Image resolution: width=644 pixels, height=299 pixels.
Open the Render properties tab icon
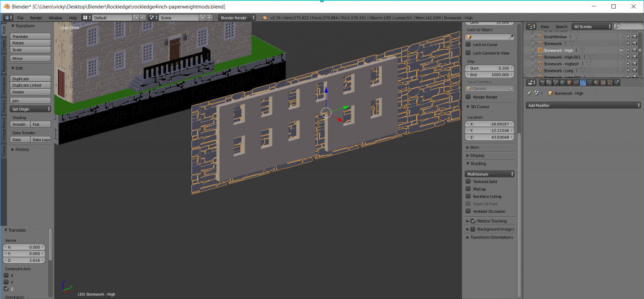pyautogui.click(x=542, y=82)
